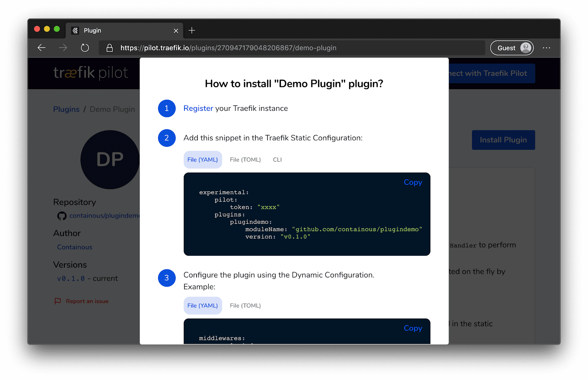Click the Install Plugin button
Image resolution: width=588 pixels, height=381 pixels.
pyautogui.click(x=503, y=140)
